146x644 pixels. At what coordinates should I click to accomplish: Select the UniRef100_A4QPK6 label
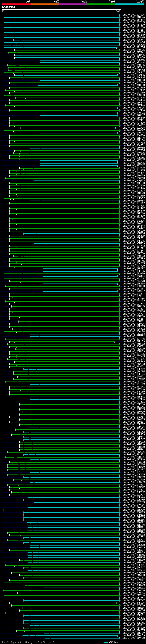pos(133,65)
